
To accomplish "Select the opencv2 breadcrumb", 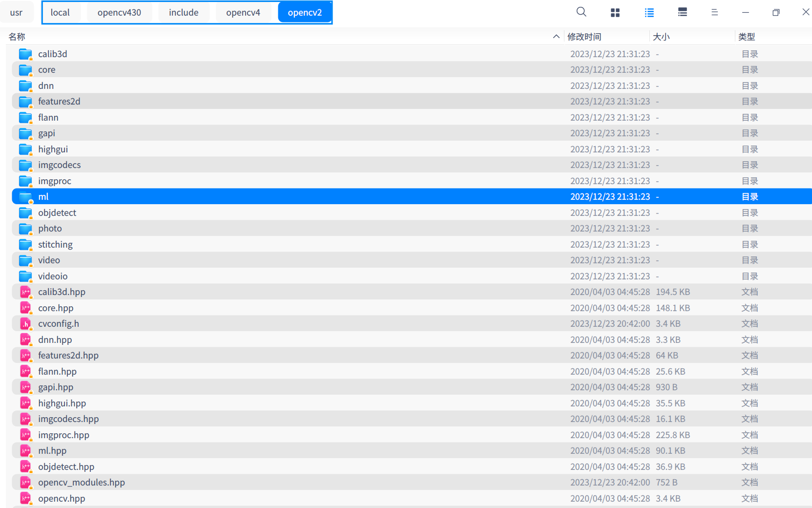I will [305, 13].
